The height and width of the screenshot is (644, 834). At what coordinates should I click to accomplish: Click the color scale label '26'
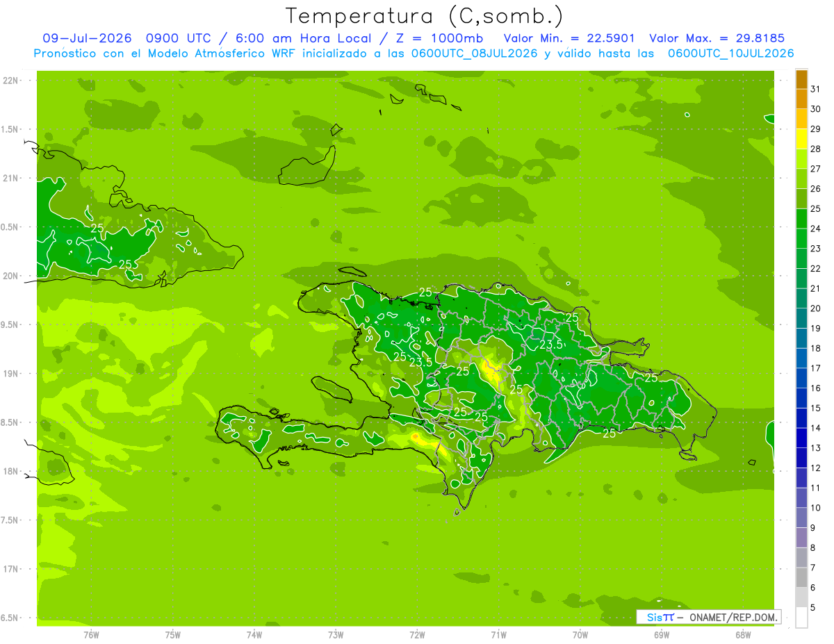click(x=816, y=189)
